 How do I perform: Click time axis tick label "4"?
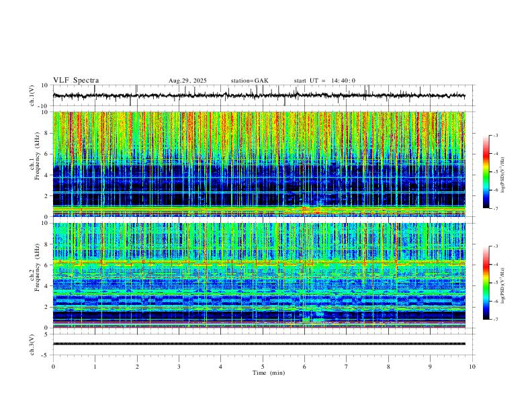click(221, 367)
